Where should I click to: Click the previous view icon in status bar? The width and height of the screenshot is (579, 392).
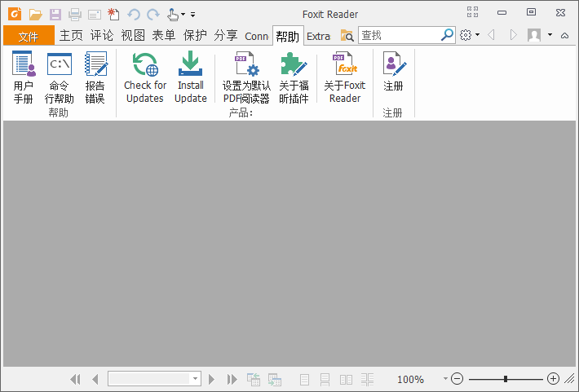pyautogui.click(x=254, y=379)
